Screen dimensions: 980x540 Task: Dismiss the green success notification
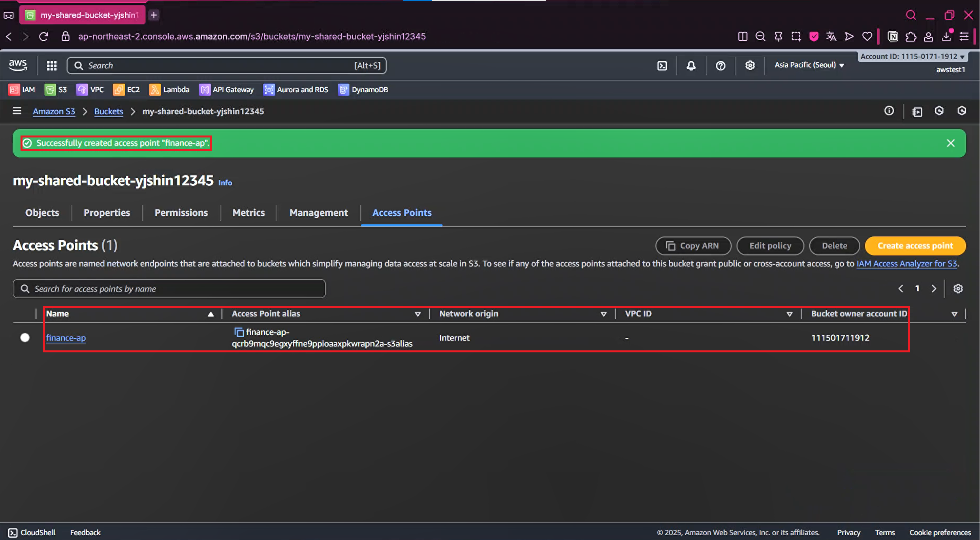tap(950, 143)
